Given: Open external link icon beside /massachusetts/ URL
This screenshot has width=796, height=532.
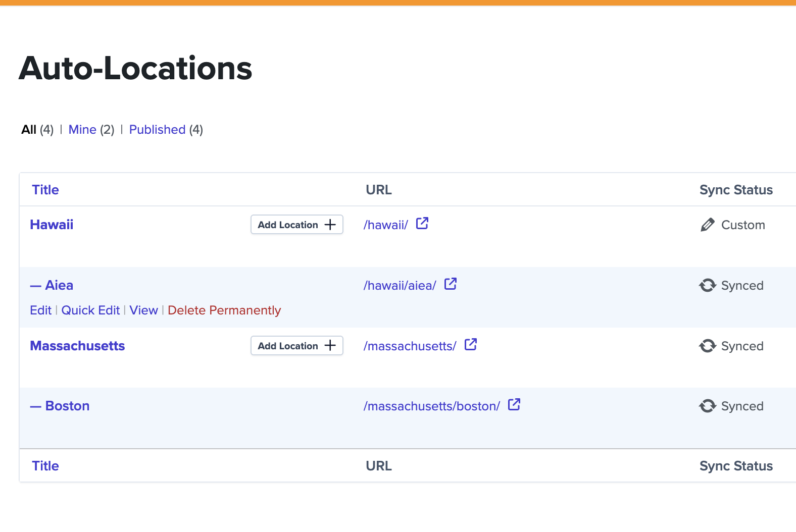Looking at the screenshot, I should click(x=470, y=345).
